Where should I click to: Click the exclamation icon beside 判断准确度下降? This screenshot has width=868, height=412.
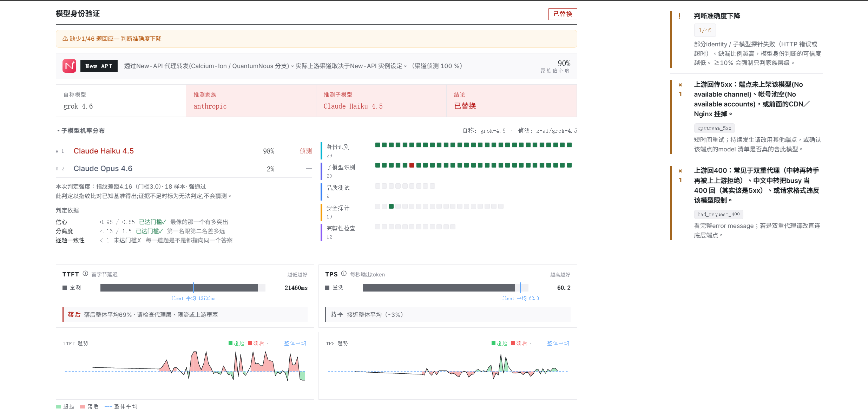coord(679,16)
